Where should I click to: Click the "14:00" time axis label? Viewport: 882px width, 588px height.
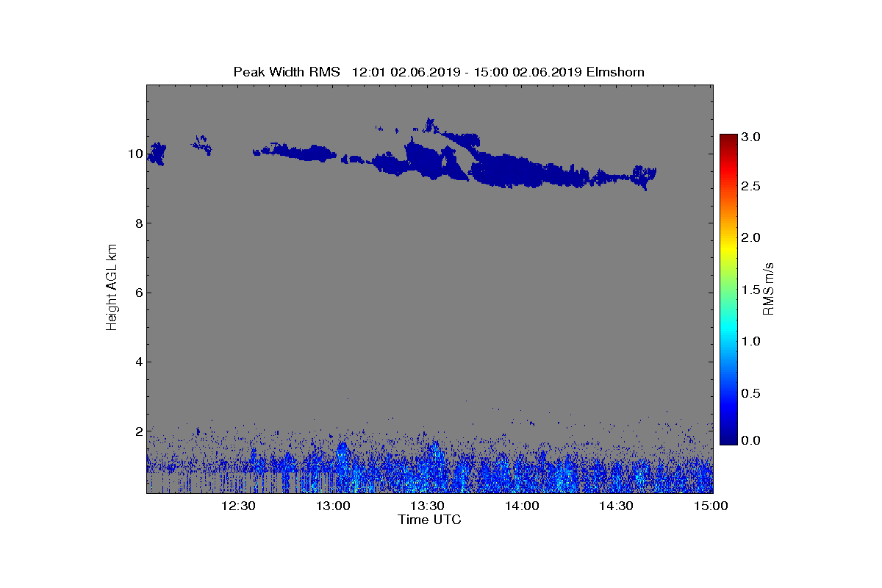(522, 506)
